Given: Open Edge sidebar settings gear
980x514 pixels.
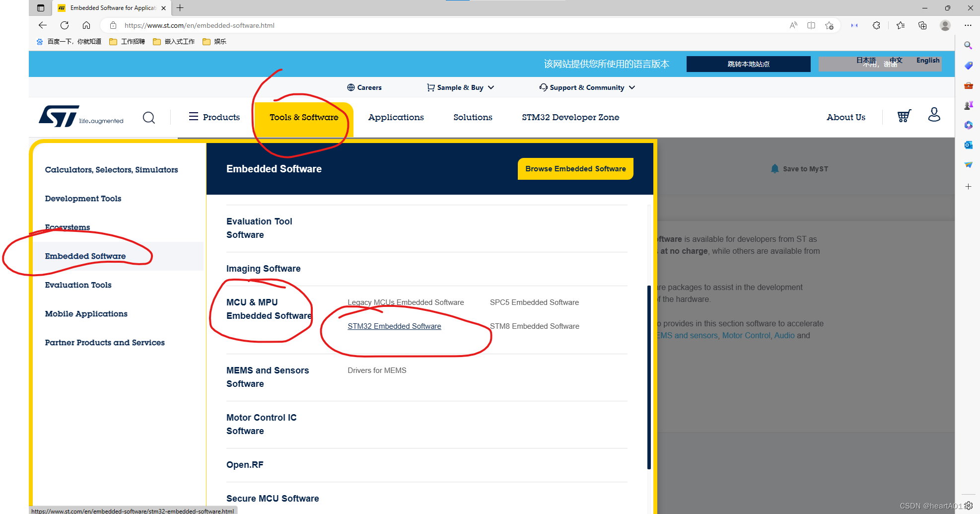Looking at the screenshot, I should (x=968, y=506).
